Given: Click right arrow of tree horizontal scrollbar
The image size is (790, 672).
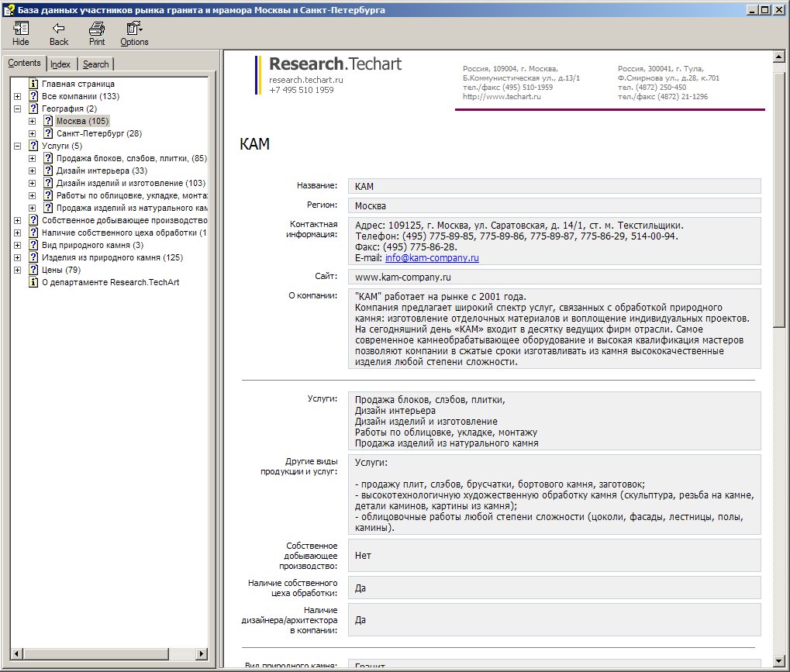Looking at the screenshot, I should pyautogui.click(x=202, y=654).
